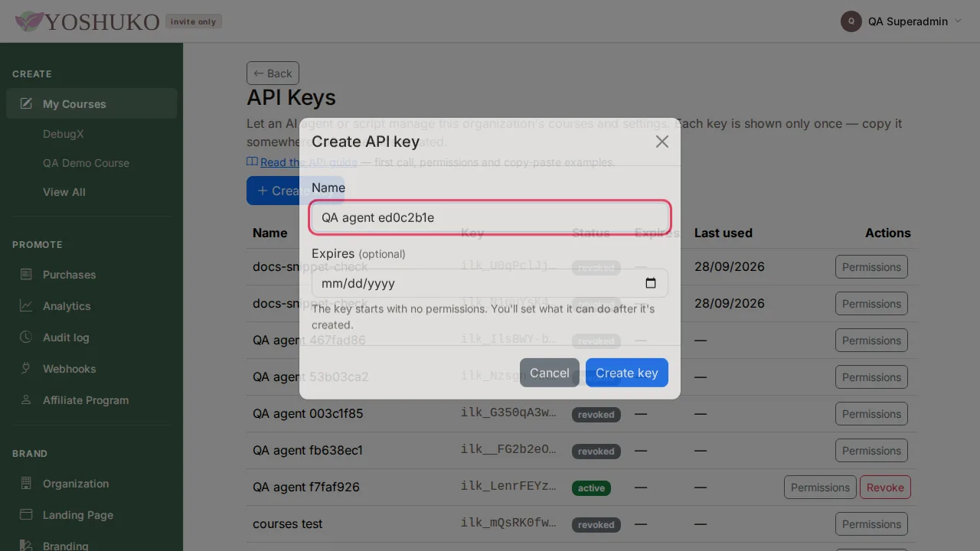Open Permissions for QA agent fb638ec1
Screen dimensions: 980x551
(x=871, y=451)
